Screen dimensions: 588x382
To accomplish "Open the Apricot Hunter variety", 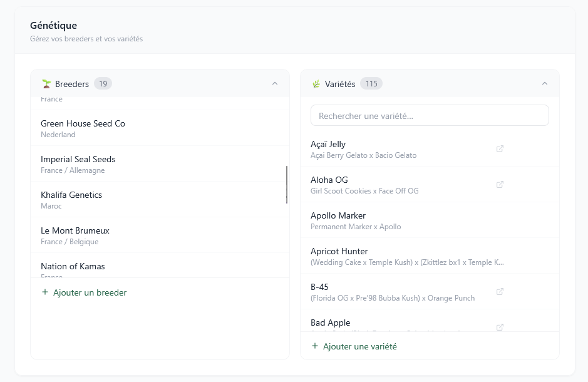I will [430, 256].
